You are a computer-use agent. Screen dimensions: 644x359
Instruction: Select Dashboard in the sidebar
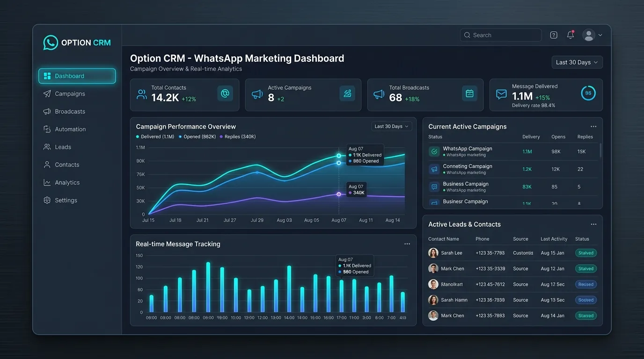(77, 76)
